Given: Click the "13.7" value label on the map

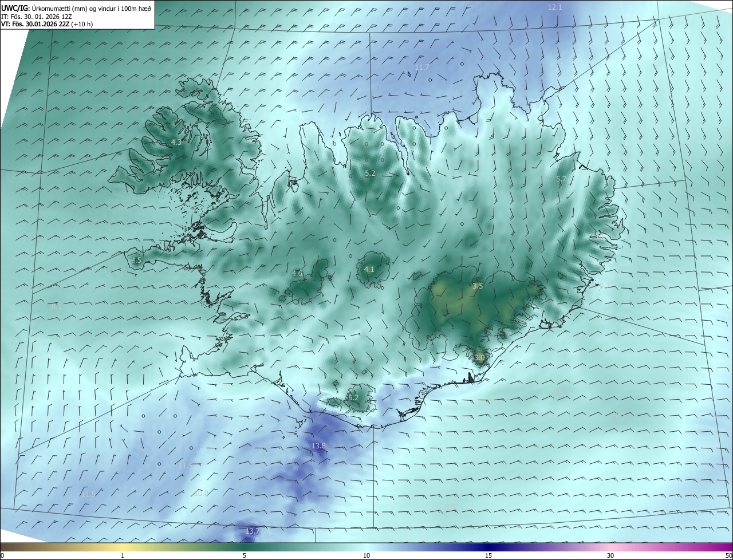Looking at the screenshot, I should (x=253, y=531).
